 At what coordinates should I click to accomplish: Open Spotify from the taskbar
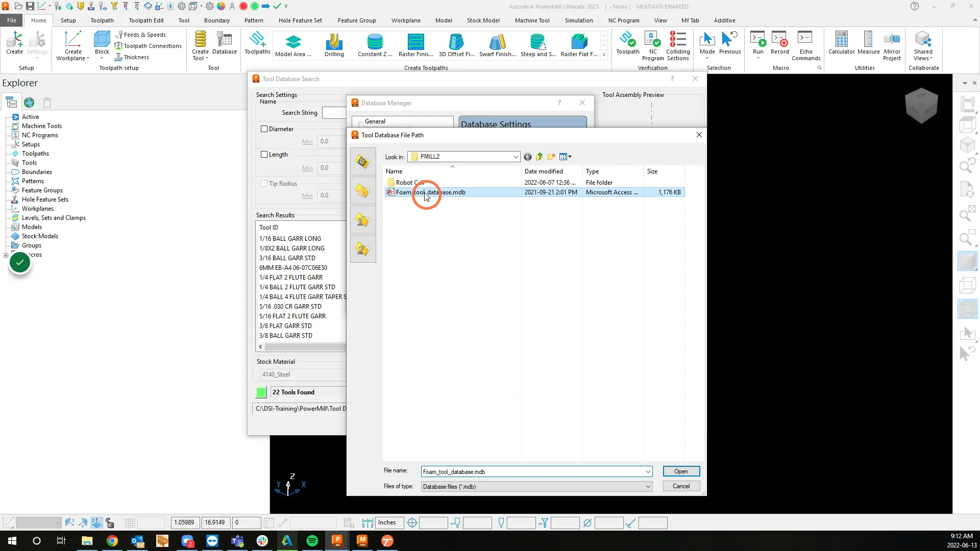pos(312,541)
